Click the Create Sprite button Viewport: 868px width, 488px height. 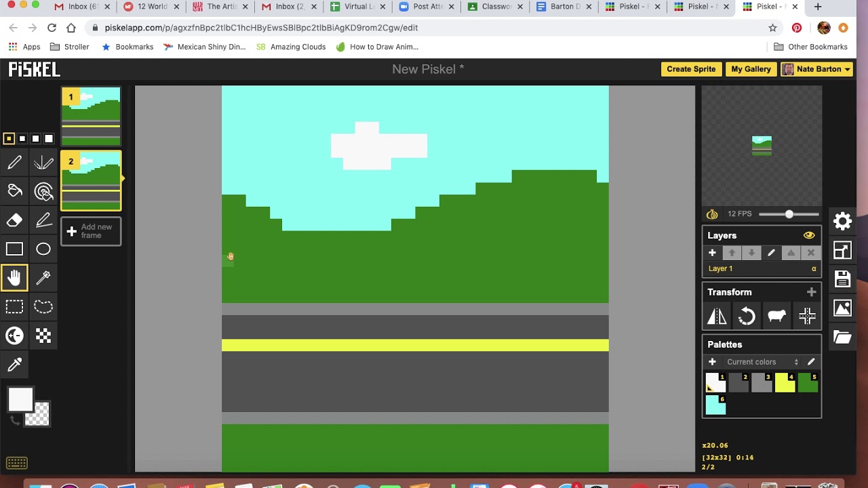coord(691,69)
